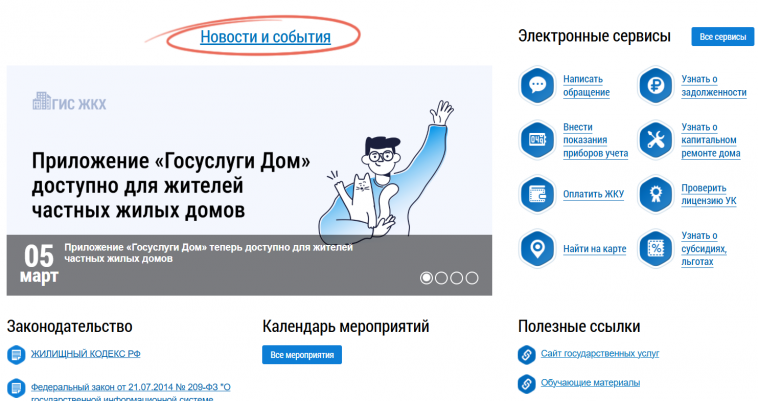The height and width of the screenshot is (401, 758).
Task: Open the Обучающие материалы link
Action: 590,383
